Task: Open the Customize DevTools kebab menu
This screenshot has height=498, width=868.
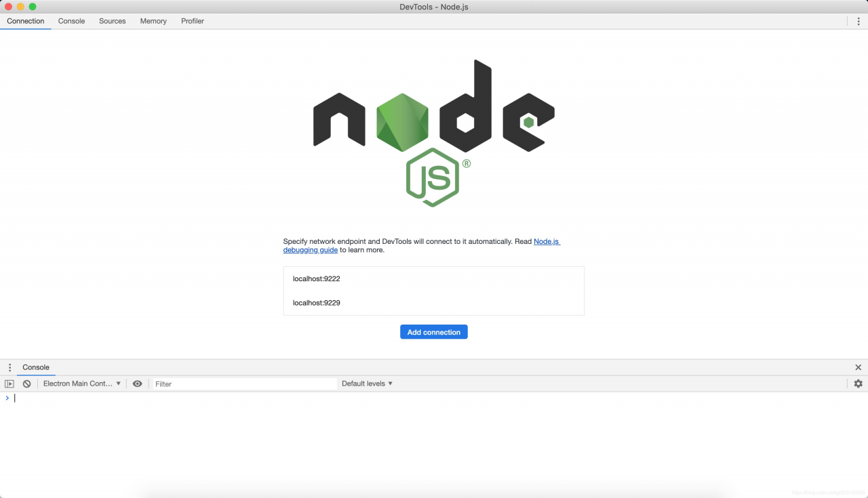Action: (x=858, y=21)
